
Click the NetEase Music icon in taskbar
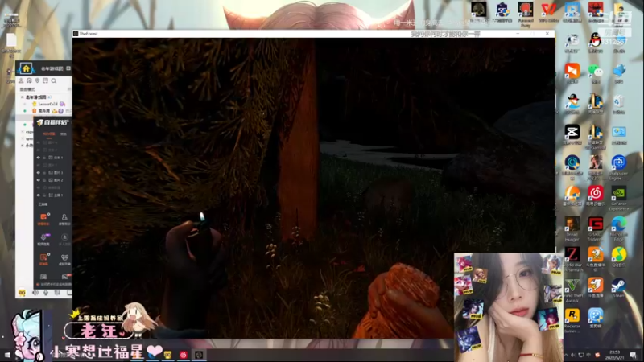click(x=184, y=355)
